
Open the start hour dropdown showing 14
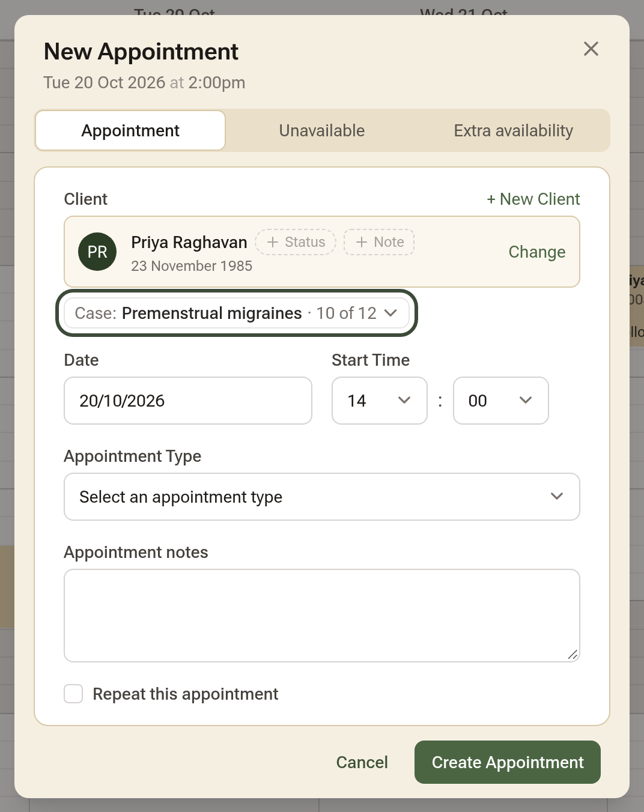[x=380, y=401]
